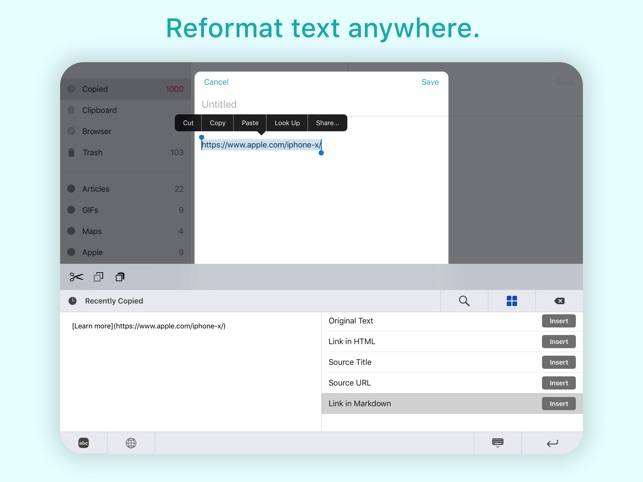Open the Copied list in sidebar
The image size is (643, 482).
(125, 89)
